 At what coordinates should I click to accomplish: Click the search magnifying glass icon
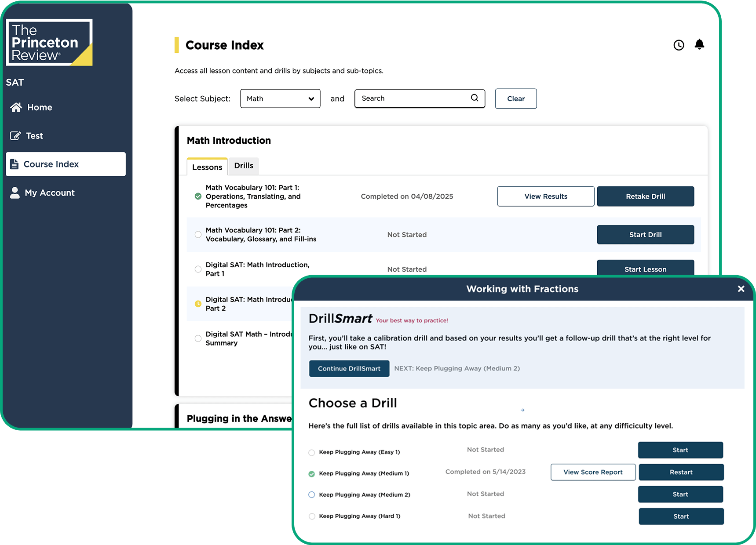point(475,98)
